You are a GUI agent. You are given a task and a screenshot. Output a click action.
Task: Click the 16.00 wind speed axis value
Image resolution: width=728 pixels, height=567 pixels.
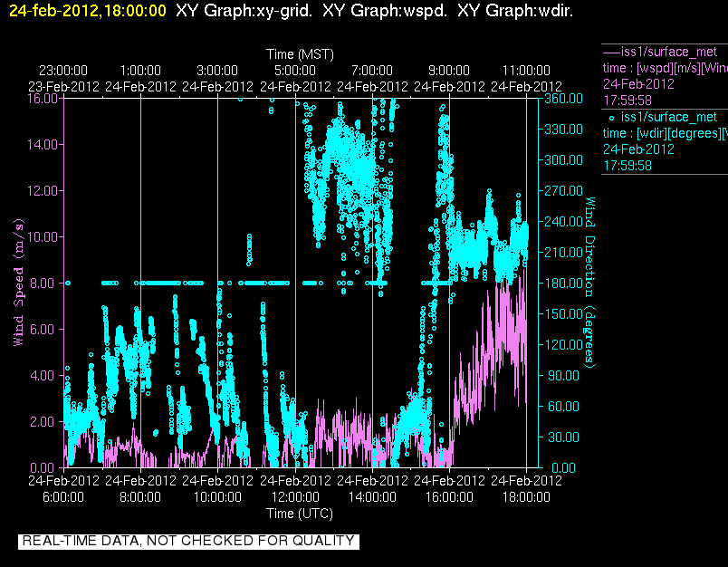[x=43, y=99]
